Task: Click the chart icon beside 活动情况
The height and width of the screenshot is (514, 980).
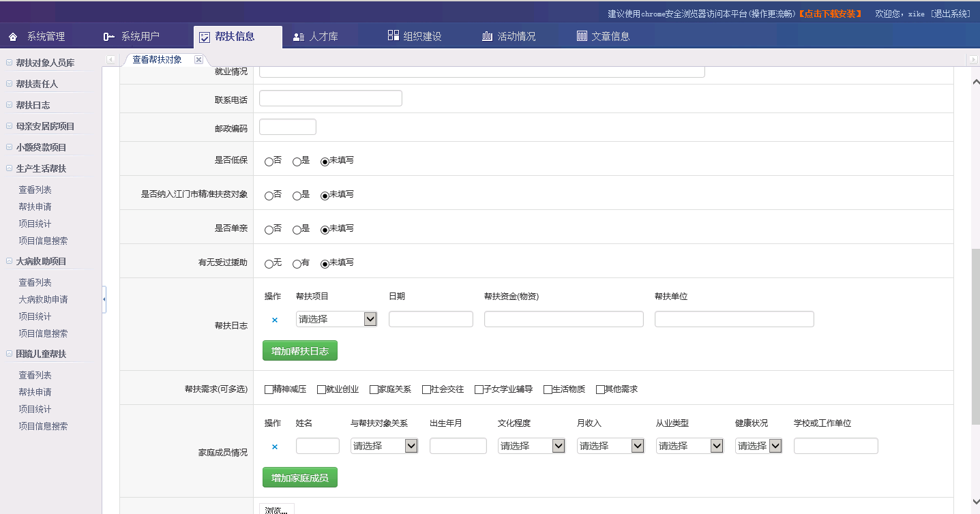Action: [x=487, y=37]
